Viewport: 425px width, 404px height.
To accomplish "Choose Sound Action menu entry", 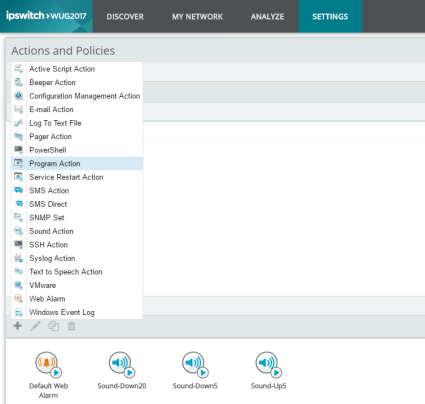I will coord(77,231).
